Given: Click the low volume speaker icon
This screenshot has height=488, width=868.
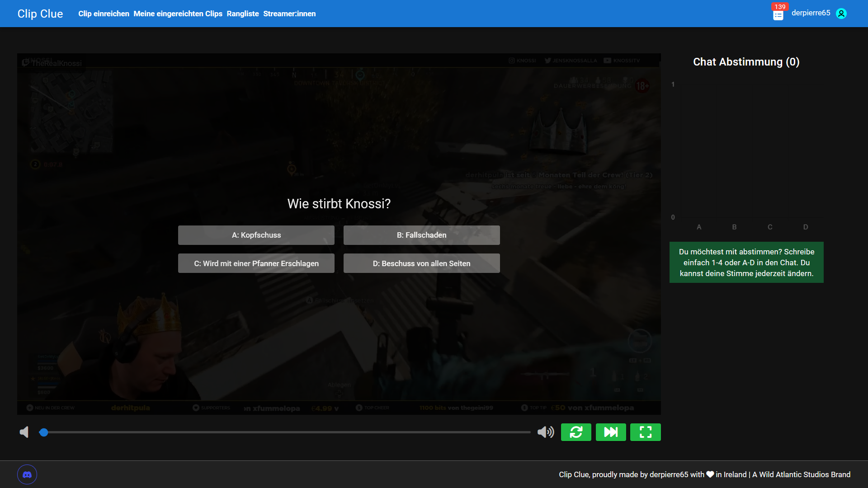Looking at the screenshot, I should (24, 432).
